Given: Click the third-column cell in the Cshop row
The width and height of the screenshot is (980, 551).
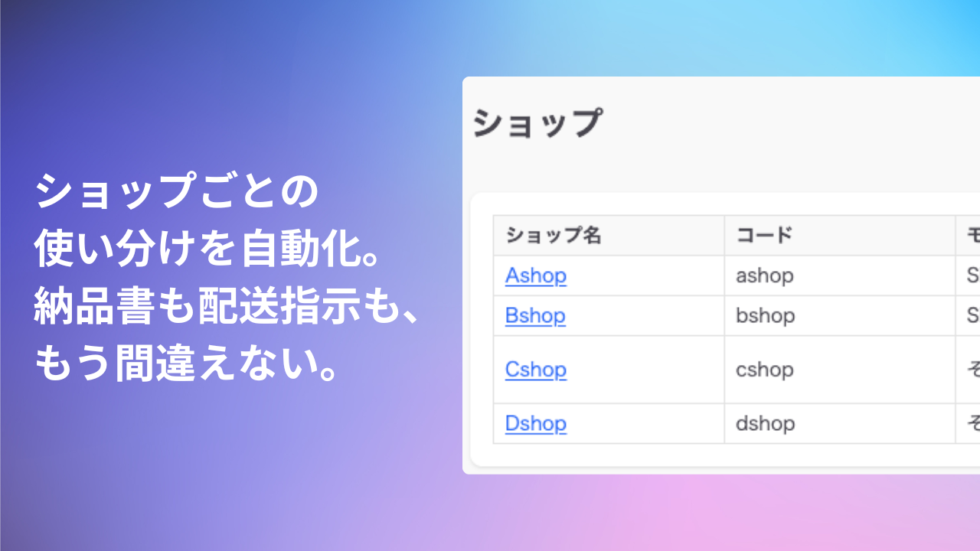Looking at the screenshot, I should tap(969, 370).
